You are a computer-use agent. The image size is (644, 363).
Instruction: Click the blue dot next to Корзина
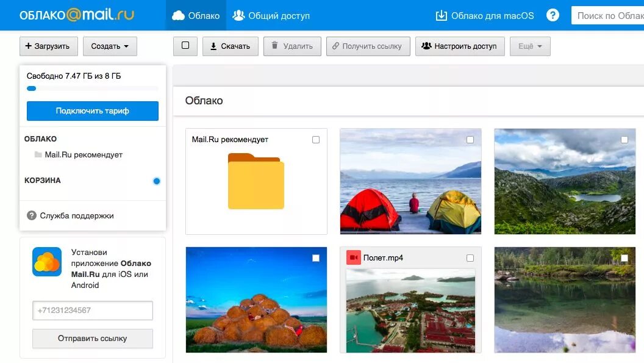(x=157, y=181)
